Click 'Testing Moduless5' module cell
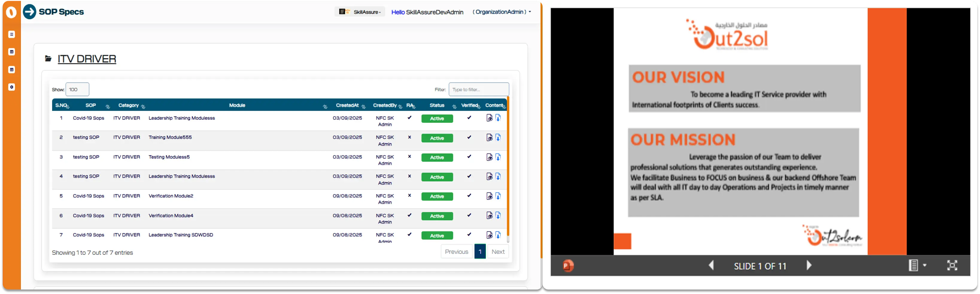This screenshot has height=294, width=980. pyautogui.click(x=169, y=157)
